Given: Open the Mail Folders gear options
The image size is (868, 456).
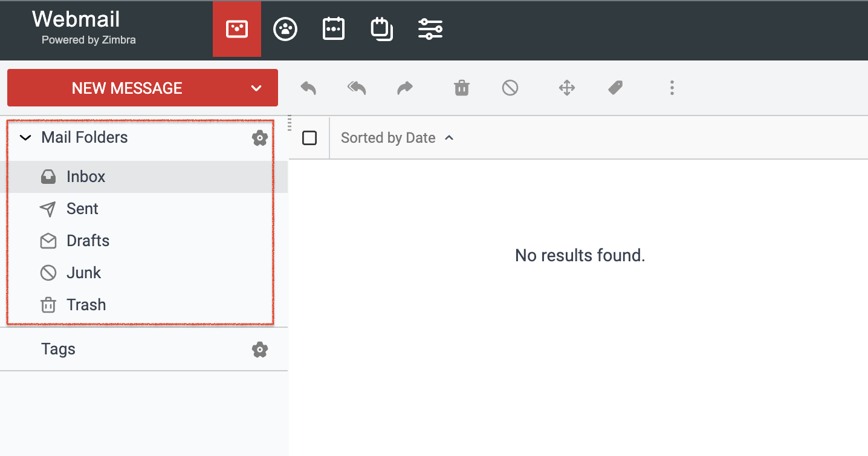Looking at the screenshot, I should tap(260, 138).
